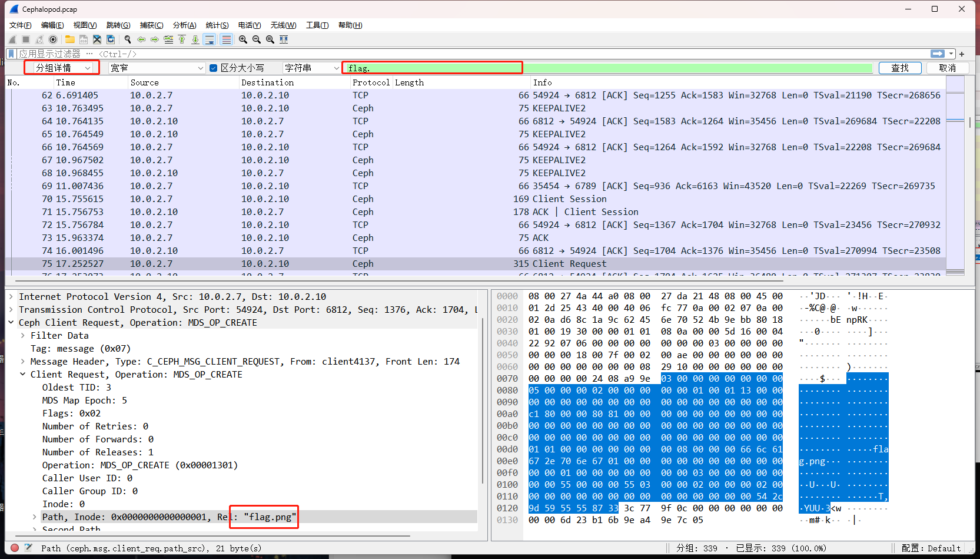Click the find packet magnifier icon
This screenshot has height=559, width=980.
click(128, 39)
